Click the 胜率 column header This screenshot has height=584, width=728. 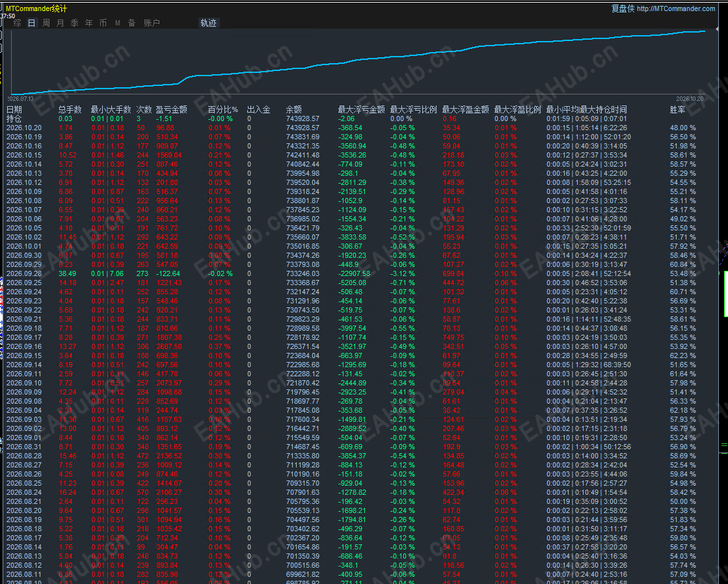click(x=677, y=109)
